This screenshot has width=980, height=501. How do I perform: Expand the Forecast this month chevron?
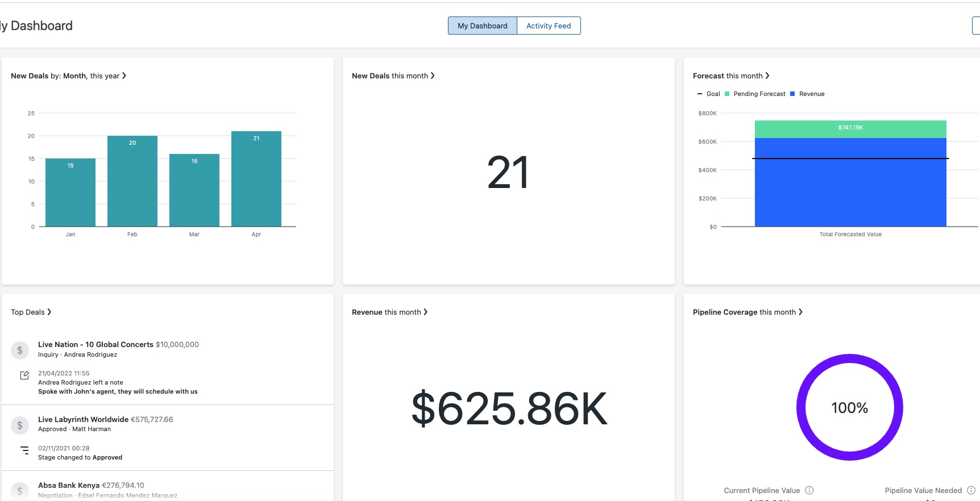(767, 76)
